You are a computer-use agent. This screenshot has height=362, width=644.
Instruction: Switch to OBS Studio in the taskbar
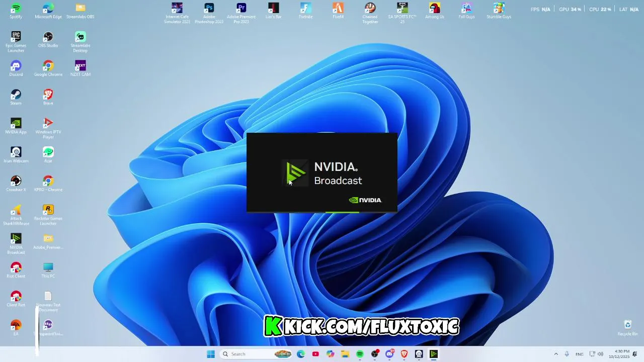click(375, 354)
